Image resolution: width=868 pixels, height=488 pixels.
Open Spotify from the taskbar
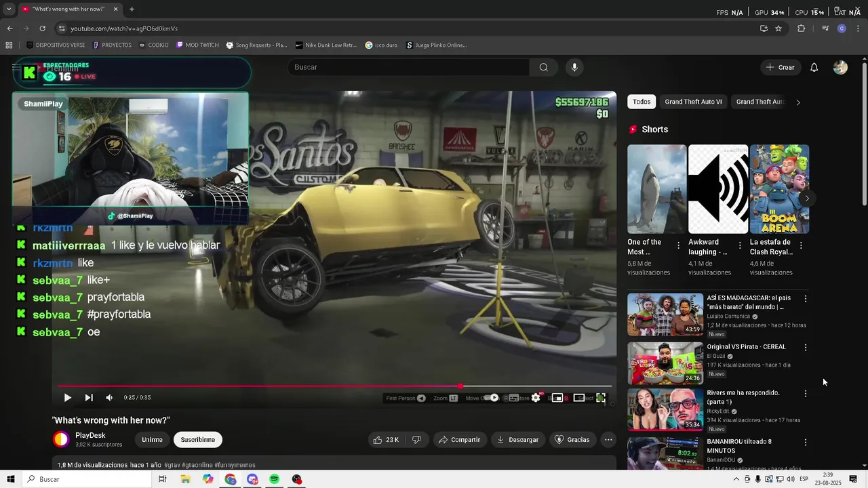[274, 479]
